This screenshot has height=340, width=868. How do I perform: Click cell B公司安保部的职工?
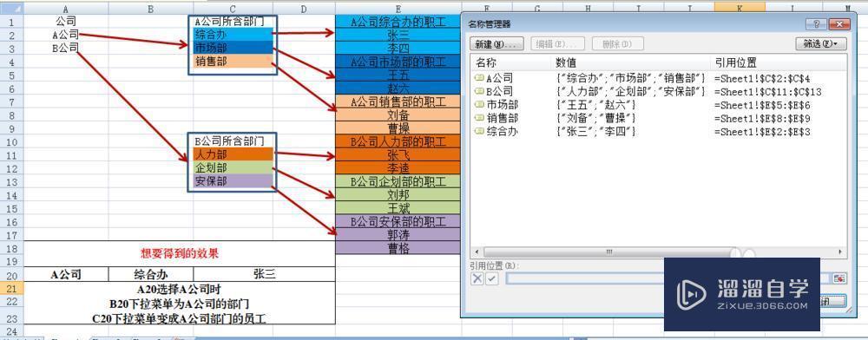click(398, 222)
